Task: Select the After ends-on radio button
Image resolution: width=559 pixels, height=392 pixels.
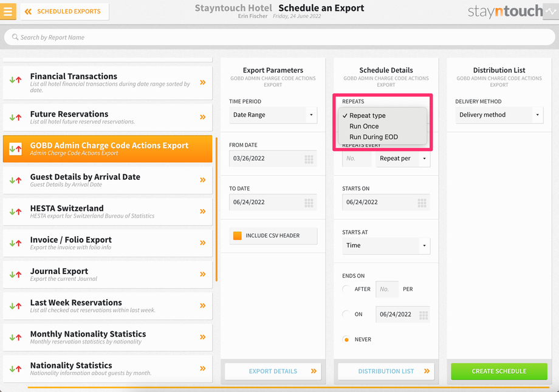Action: (346, 289)
